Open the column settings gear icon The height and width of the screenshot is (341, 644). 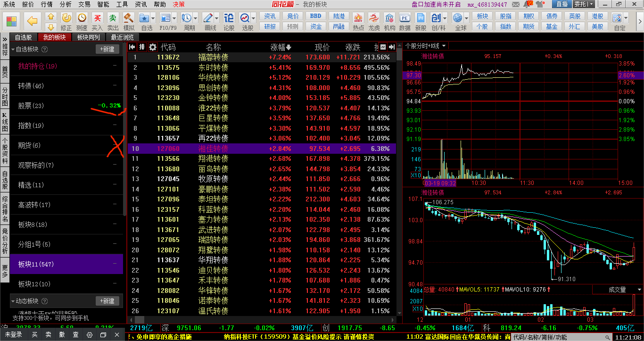tap(153, 47)
